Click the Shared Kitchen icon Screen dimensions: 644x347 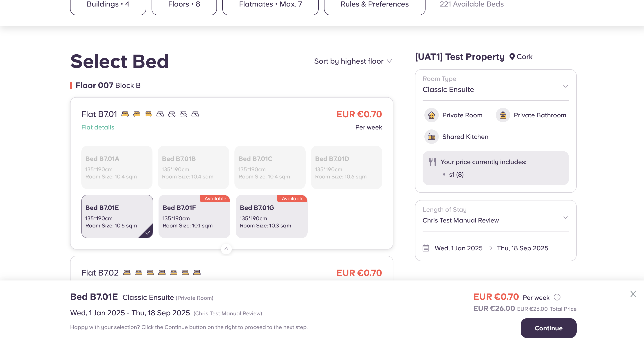432,137
